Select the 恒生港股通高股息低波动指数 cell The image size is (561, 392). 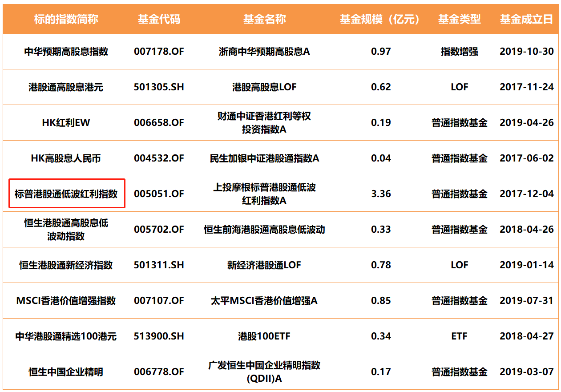(x=66, y=230)
